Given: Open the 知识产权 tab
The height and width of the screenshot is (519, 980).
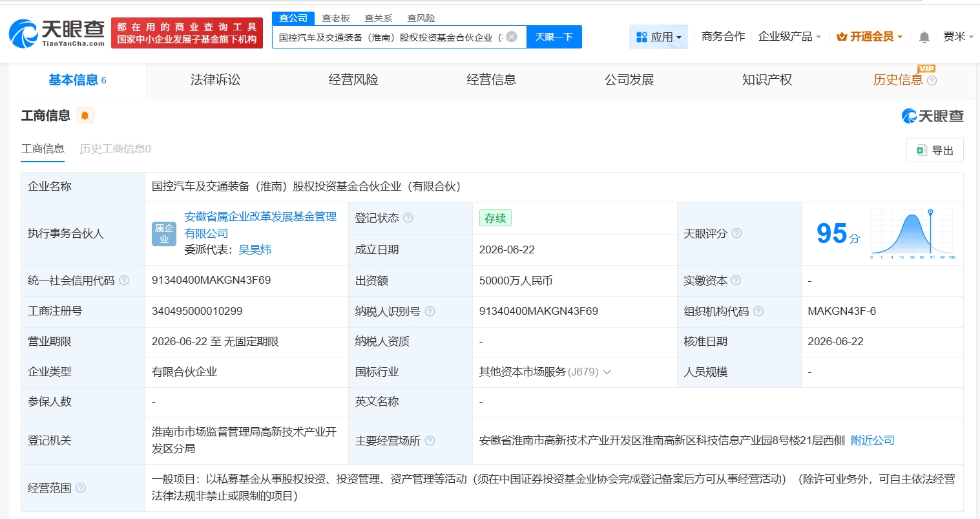Looking at the screenshot, I should [x=767, y=80].
